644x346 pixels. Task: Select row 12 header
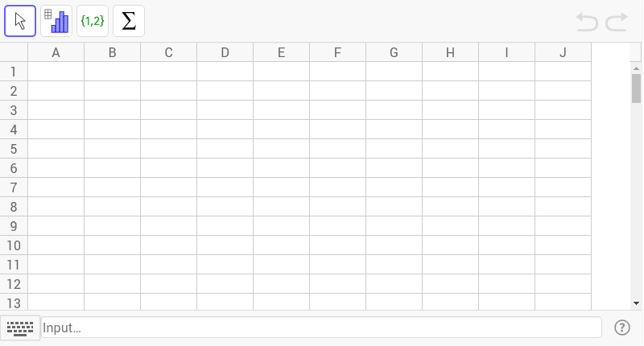pyautogui.click(x=14, y=284)
